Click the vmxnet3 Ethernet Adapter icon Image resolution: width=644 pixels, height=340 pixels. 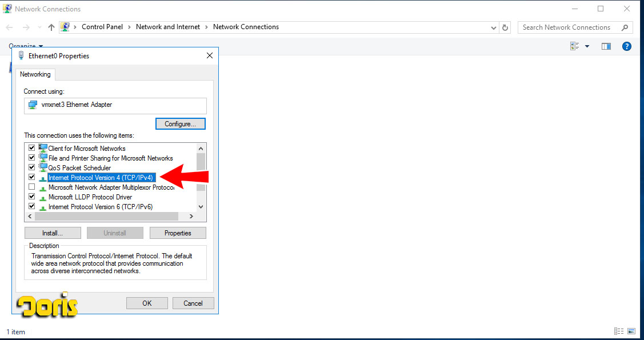(x=33, y=105)
